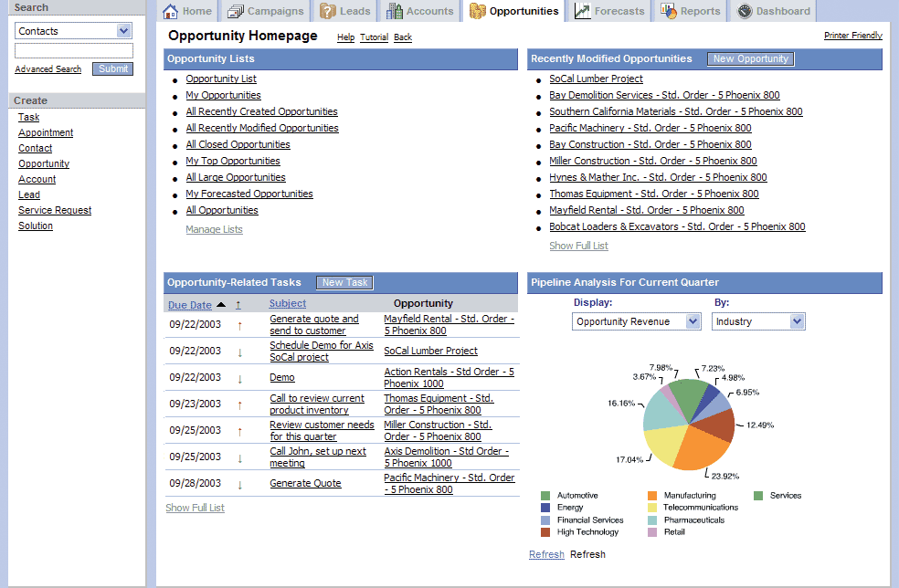Click the Home house icon

click(x=170, y=11)
